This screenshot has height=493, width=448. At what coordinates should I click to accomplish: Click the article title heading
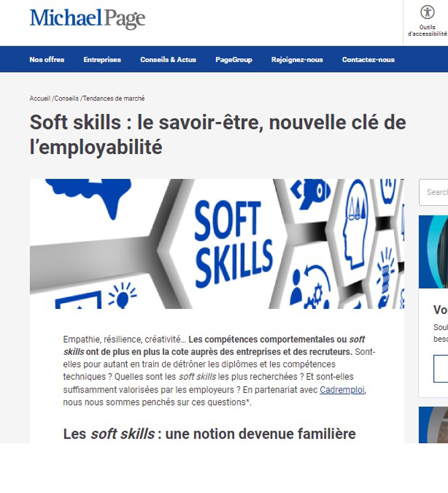pos(218,134)
